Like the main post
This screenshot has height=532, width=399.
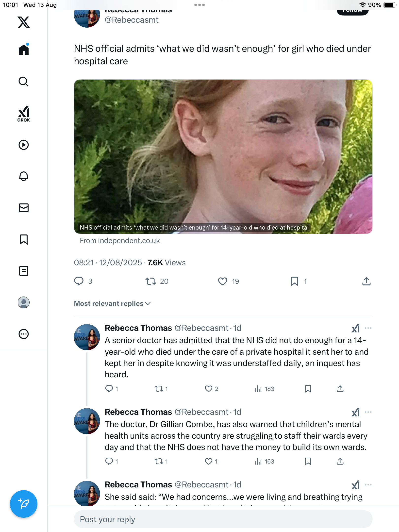[223, 281]
